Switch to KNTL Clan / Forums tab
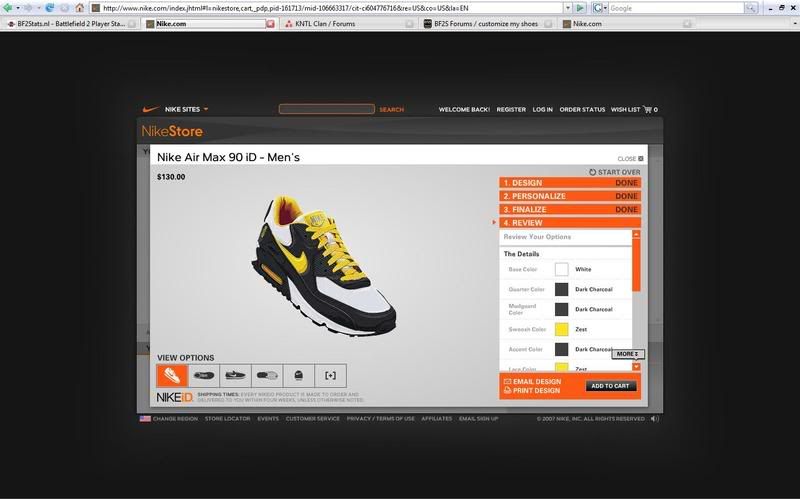800x500 pixels. [349, 24]
